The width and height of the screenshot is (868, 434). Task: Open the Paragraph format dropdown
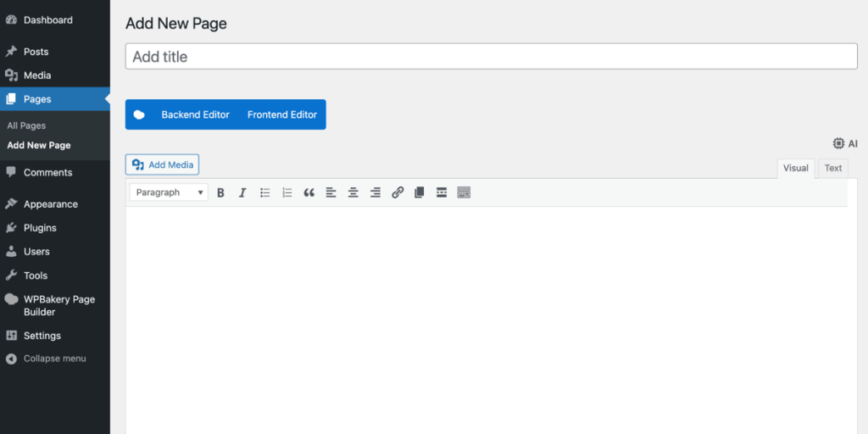pos(169,192)
